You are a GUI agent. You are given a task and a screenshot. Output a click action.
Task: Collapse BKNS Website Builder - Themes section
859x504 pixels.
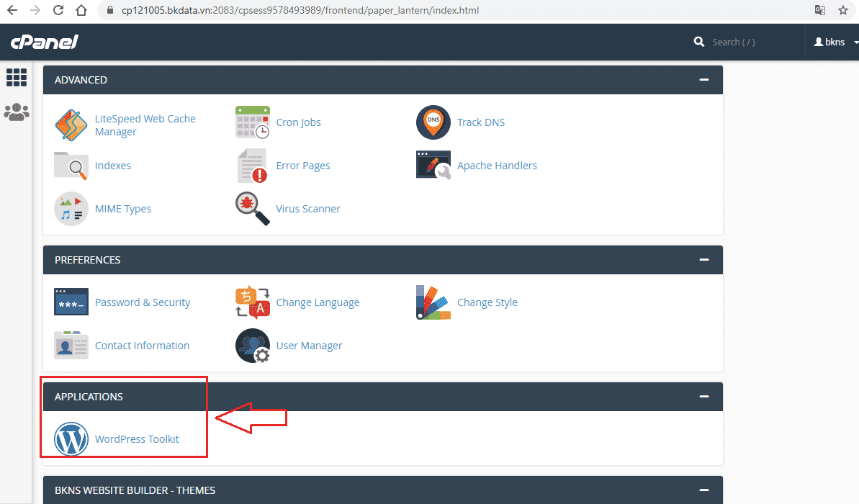tap(704, 490)
